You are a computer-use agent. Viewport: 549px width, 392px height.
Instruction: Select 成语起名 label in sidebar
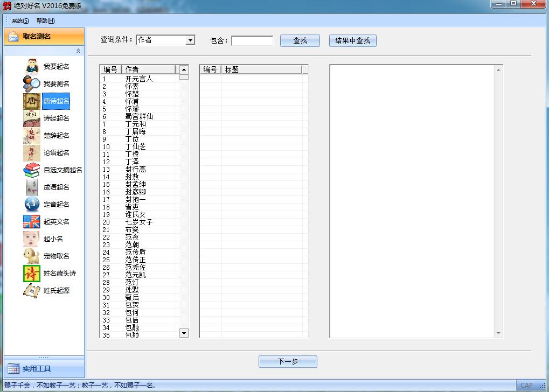coord(57,187)
